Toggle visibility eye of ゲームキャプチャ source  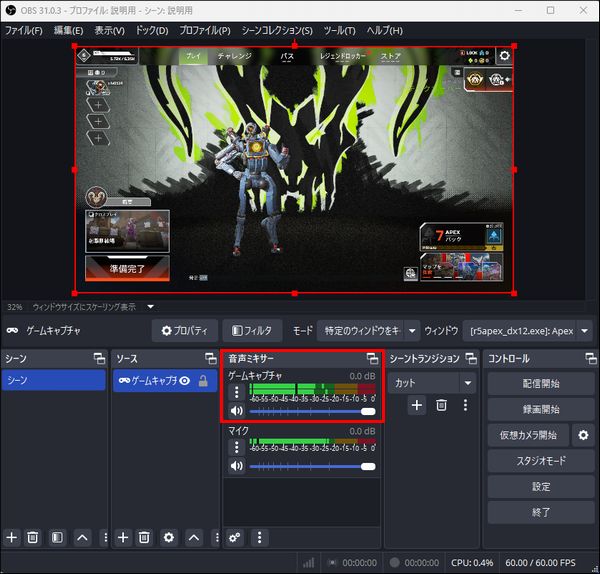click(185, 381)
